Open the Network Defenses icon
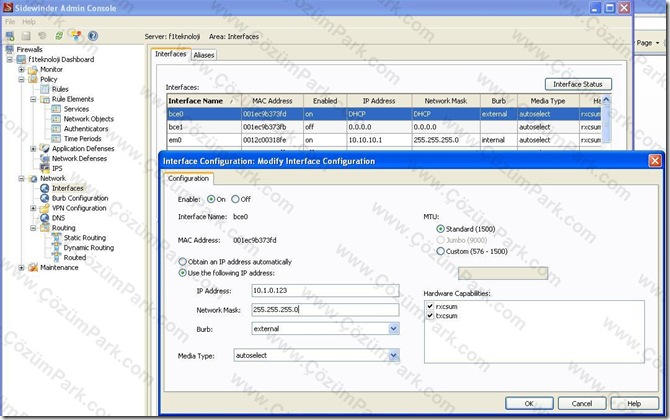670x420 pixels. point(44,158)
